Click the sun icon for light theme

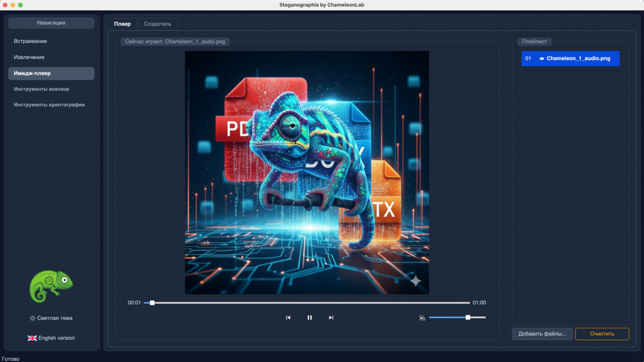32,318
